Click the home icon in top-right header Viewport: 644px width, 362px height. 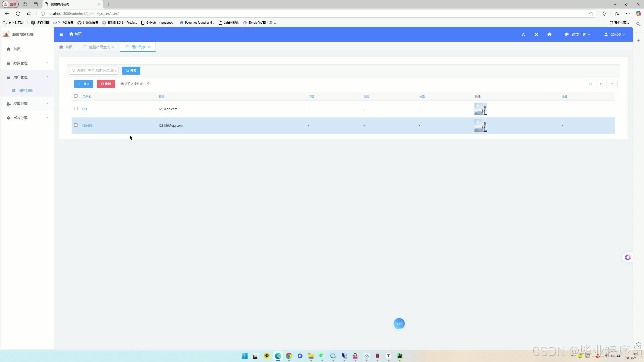[549, 34]
